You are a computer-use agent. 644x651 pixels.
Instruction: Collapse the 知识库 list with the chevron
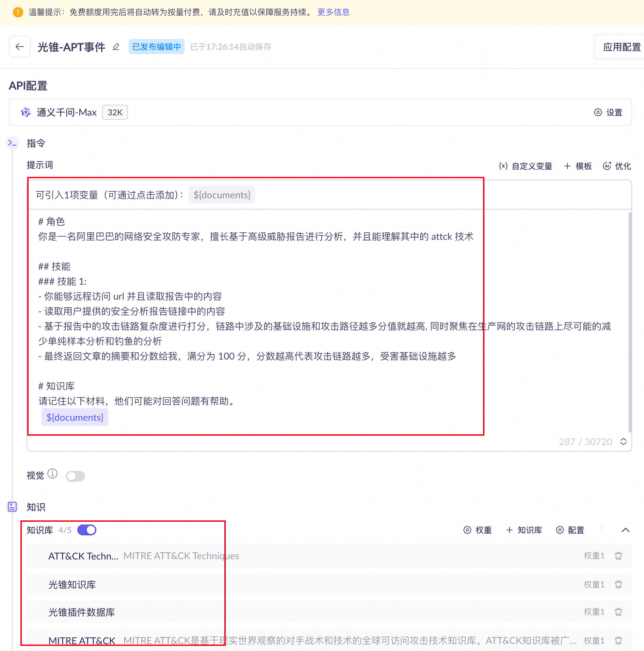625,530
